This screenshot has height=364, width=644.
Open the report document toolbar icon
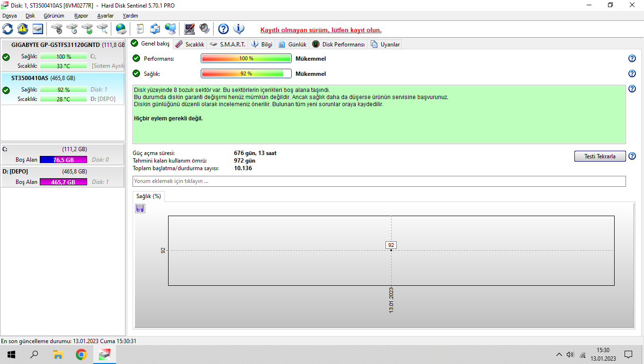(140, 29)
